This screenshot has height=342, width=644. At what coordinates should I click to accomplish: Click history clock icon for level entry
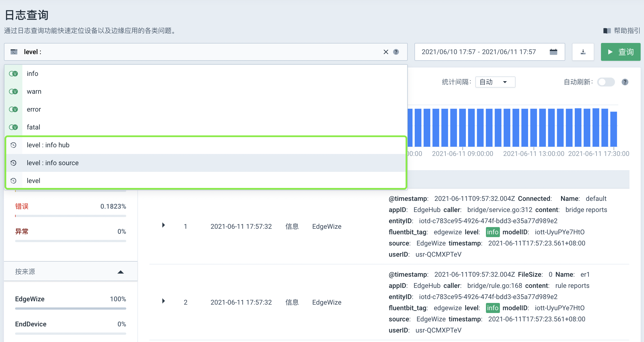(13, 181)
